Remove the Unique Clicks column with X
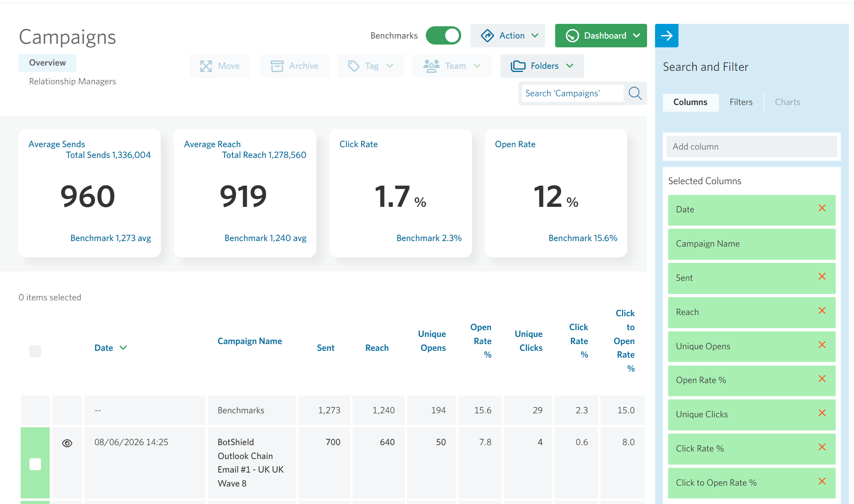The image size is (854, 504). pyautogui.click(x=822, y=413)
